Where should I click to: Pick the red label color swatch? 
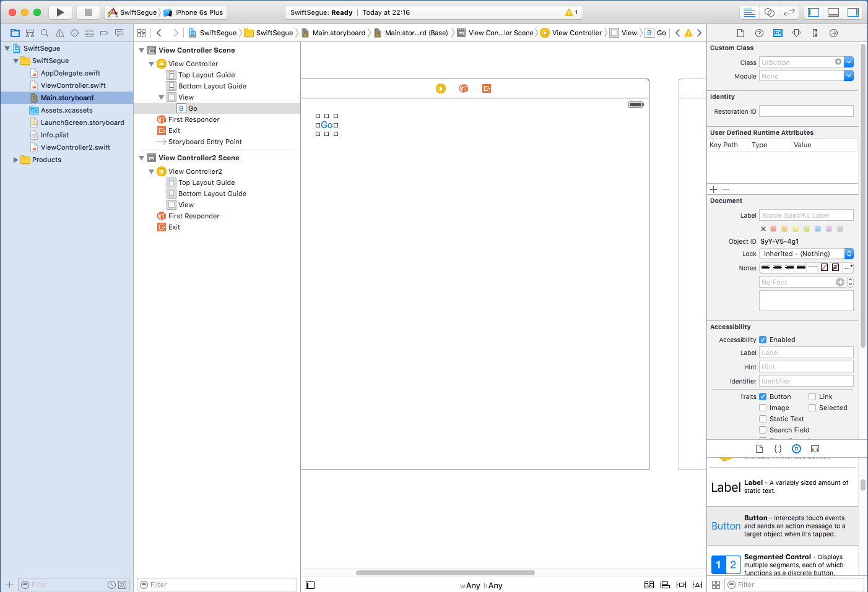773,229
